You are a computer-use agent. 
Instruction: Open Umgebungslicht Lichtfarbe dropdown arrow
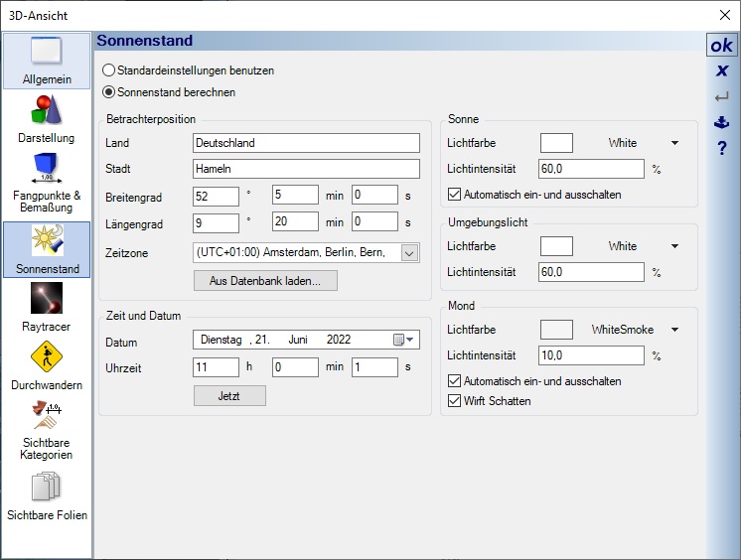tap(674, 245)
